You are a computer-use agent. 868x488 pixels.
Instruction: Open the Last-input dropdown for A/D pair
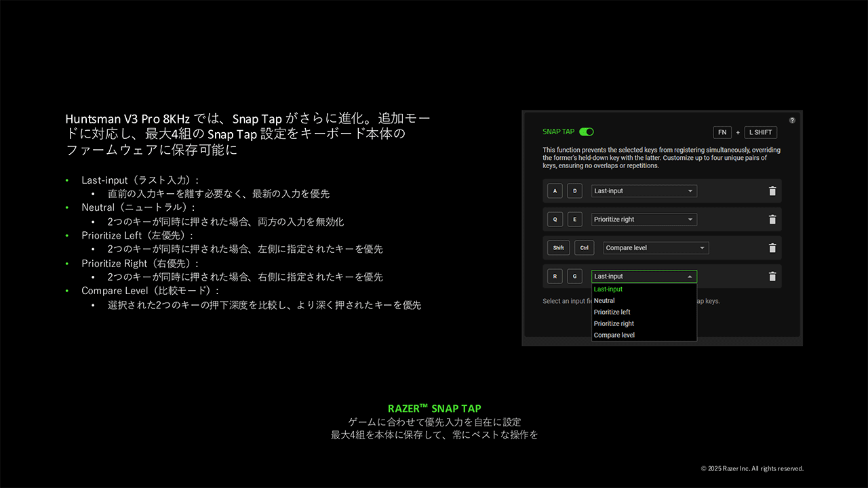(644, 191)
